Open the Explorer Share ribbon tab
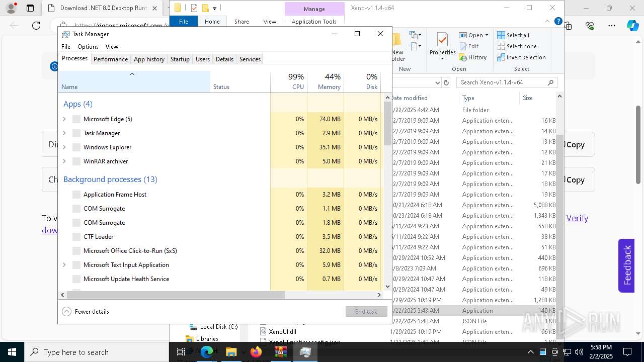Screen dimensions: 644x362 [242, 22]
